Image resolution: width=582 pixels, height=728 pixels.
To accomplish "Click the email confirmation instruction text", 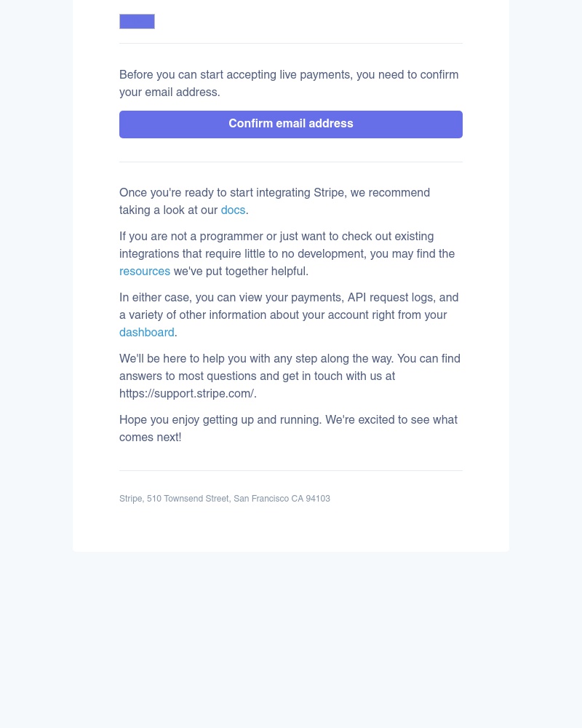I will 289,83.
